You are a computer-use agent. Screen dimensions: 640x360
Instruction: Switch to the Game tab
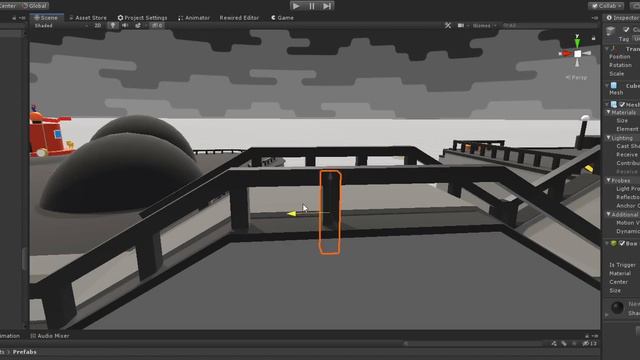click(x=282, y=18)
